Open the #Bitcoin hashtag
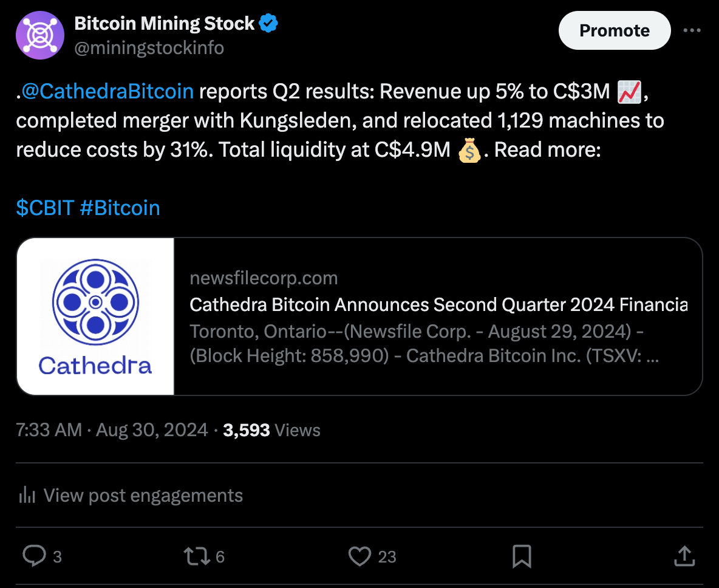719x588 pixels. click(x=120, y=208)
